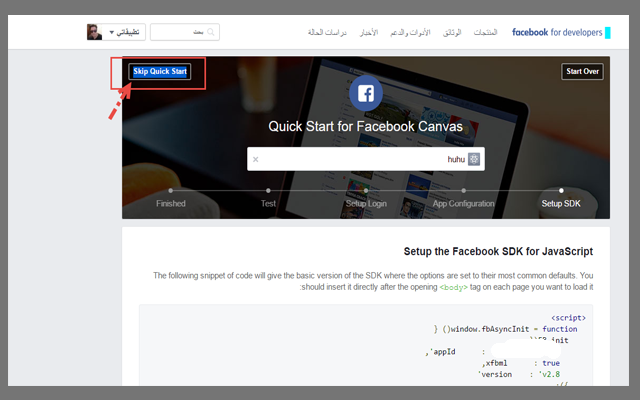Image resolution: width=640 pixels, height=400 pixels.
Task: Click the magnifier search icon
Action: point(211,32)
